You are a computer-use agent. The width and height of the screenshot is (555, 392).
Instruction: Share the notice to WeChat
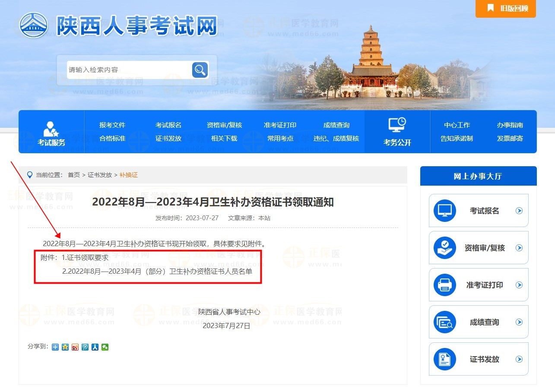tap(105, 347)
